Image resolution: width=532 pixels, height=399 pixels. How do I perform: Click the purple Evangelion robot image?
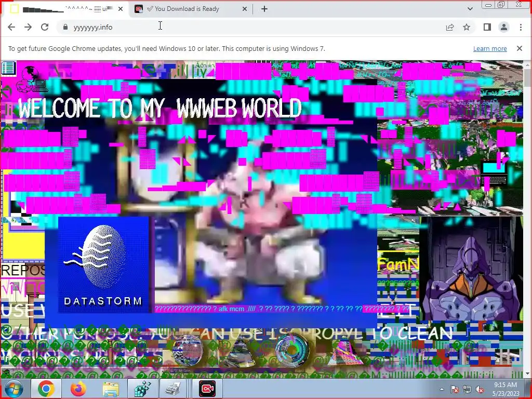(x=471, y=269)
